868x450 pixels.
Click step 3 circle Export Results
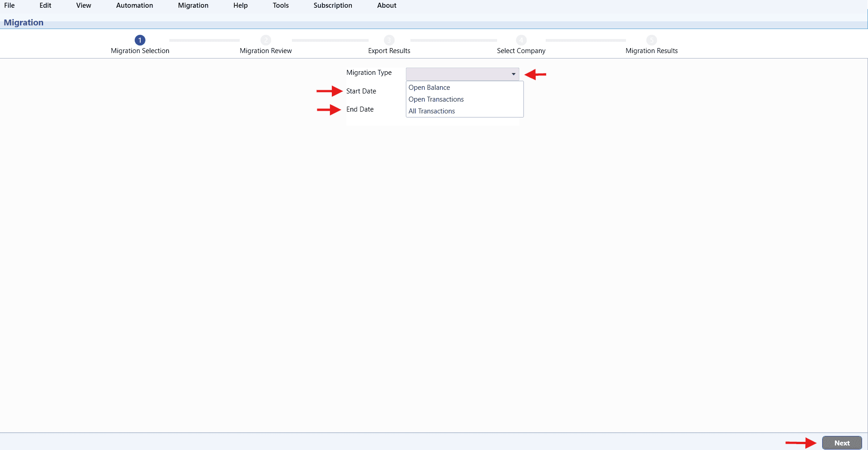coord(389,40)
